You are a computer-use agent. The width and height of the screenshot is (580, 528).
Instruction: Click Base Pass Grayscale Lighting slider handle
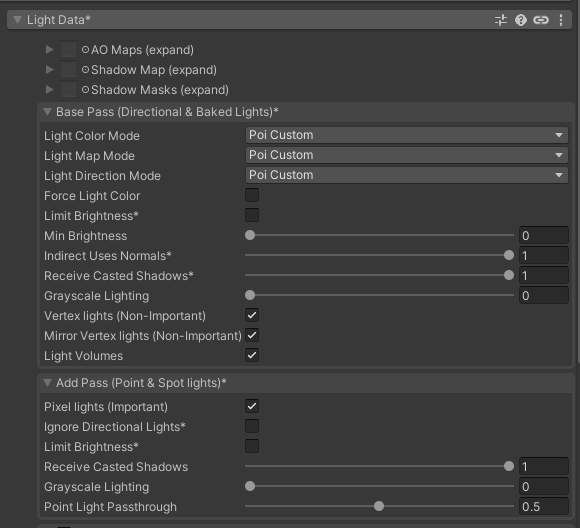pos(250,295)
